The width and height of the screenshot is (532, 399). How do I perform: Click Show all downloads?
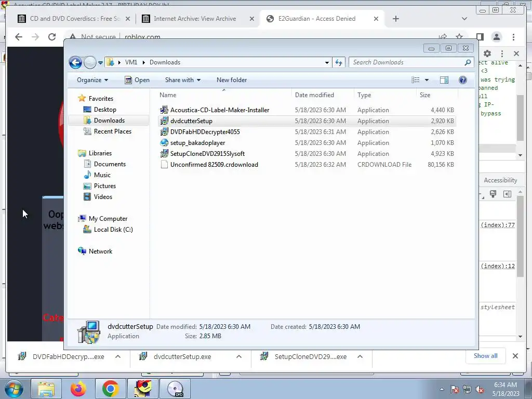(486, 356)
